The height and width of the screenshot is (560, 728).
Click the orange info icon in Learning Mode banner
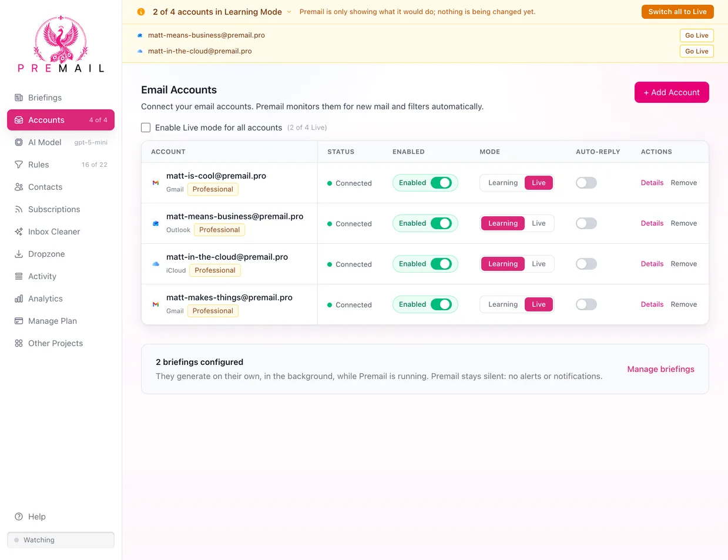click(x=141, y=12)
